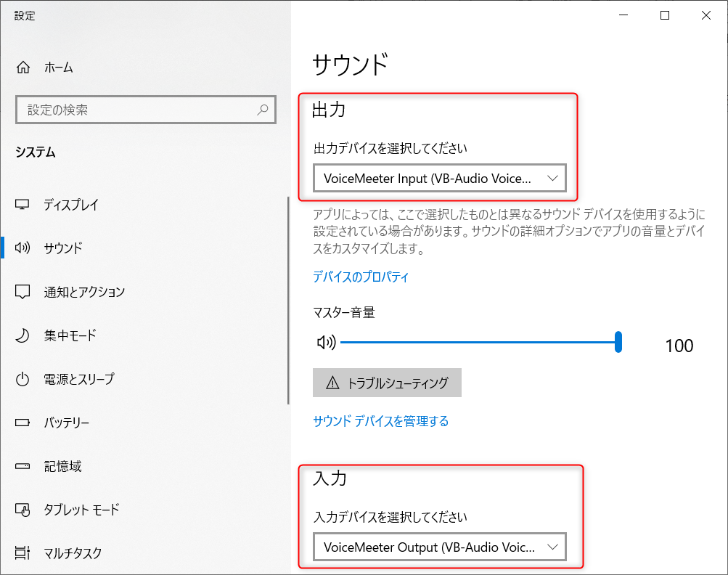
Task: Click the Multitasking icon
Action: (23, 552)
